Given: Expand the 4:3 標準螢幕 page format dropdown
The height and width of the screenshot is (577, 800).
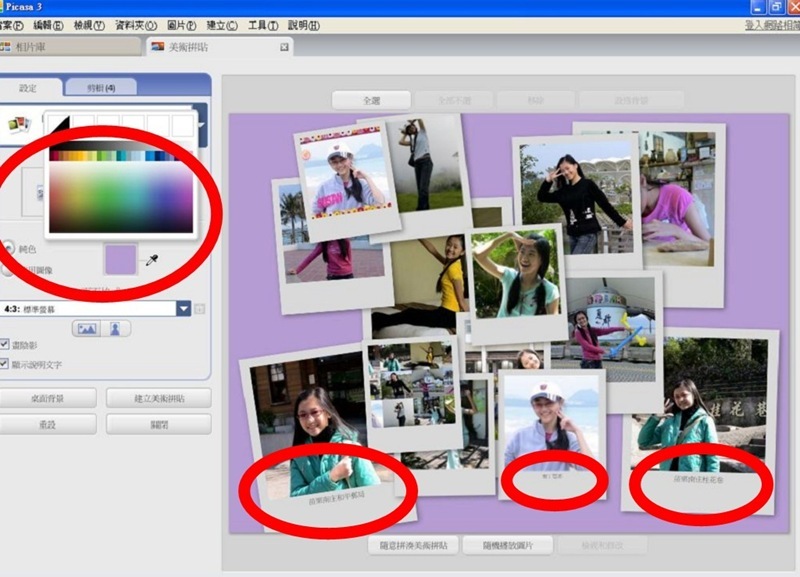Looking at the screenshot, I should (184, 309).
